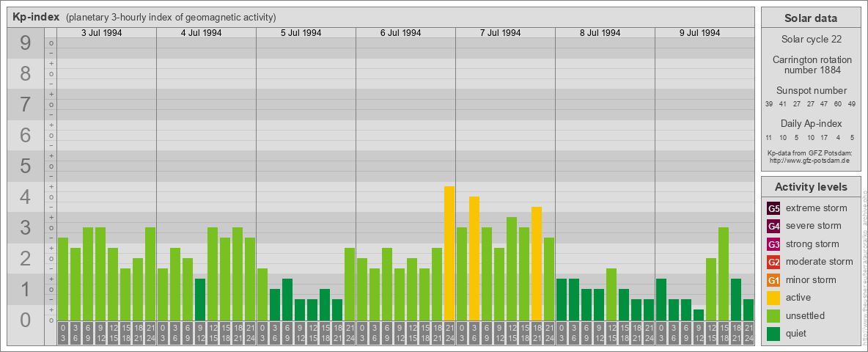This screenshot has height=352, width=868.
Task: Click Ap-index value 4
Action: pos(838,137)
